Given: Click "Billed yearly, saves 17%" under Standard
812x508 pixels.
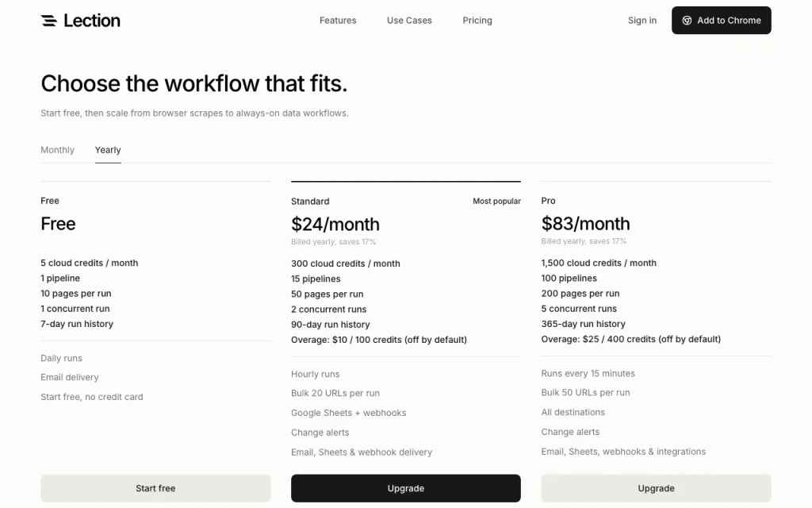Looking at the screenshot, I should click(334, 242).
